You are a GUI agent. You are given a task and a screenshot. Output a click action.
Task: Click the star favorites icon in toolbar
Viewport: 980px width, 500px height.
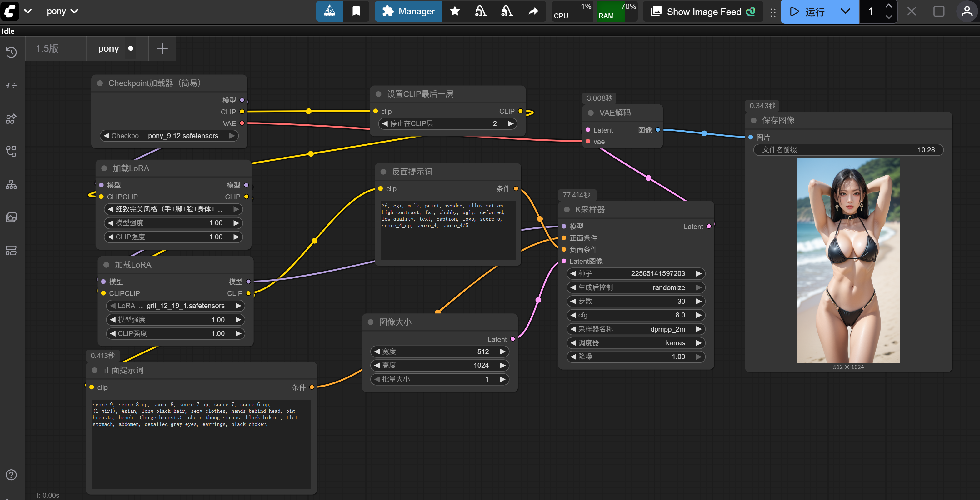455,12
